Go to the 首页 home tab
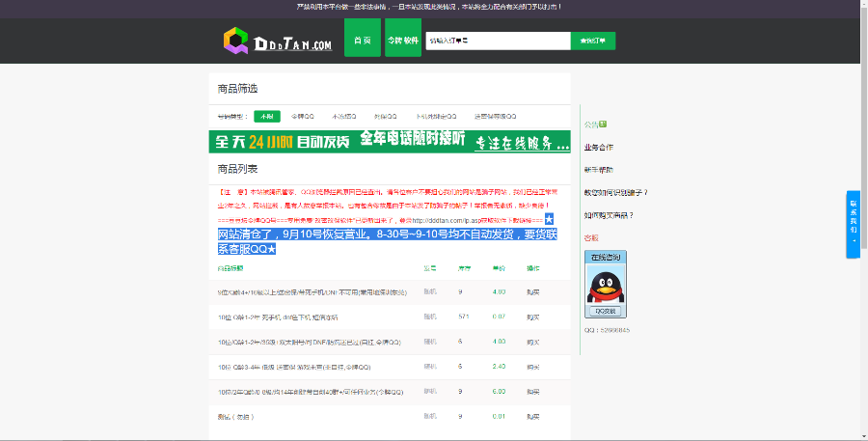The width and height of the screenshot is (868, 441). tap(363, 38)
